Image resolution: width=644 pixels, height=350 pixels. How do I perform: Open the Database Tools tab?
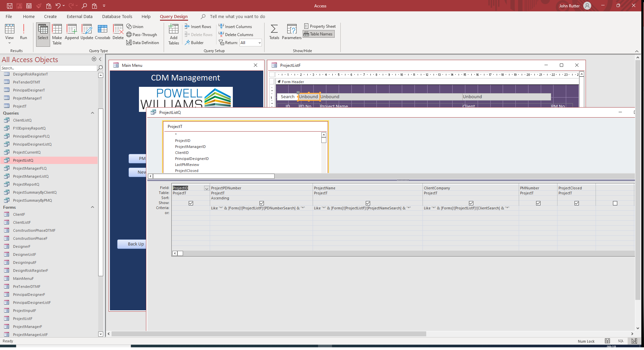pos(117,16)
